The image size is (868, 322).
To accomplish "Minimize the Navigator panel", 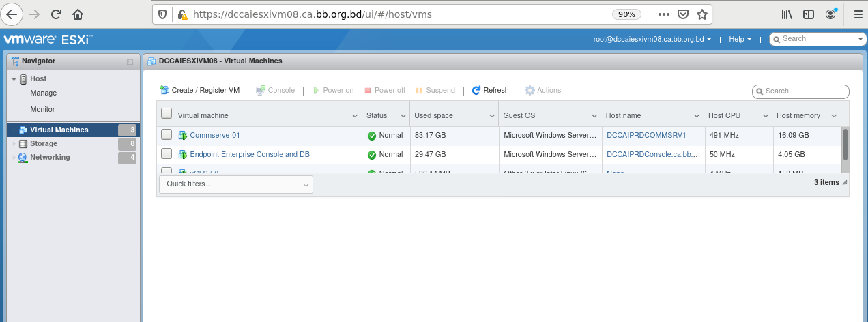I will coord(130,61).
